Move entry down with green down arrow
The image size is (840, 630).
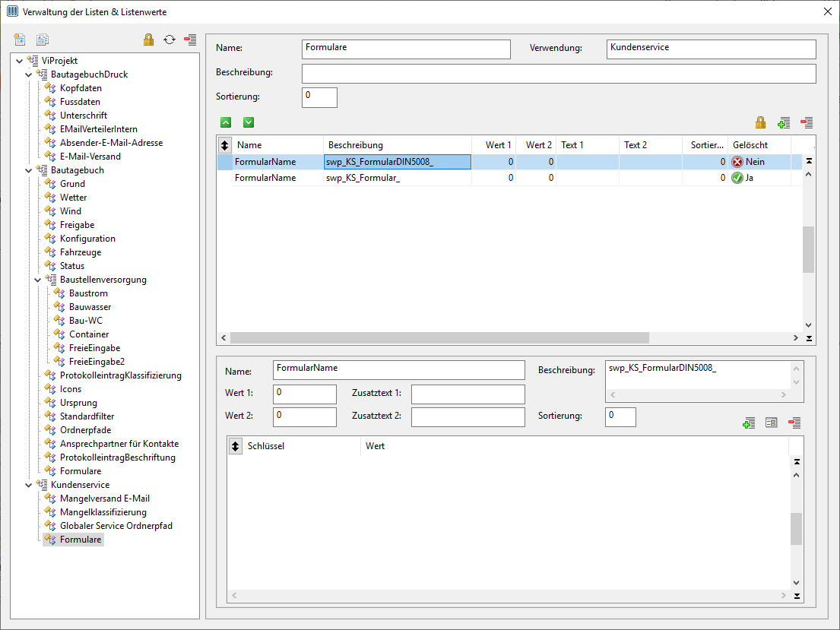click(249, 122)
